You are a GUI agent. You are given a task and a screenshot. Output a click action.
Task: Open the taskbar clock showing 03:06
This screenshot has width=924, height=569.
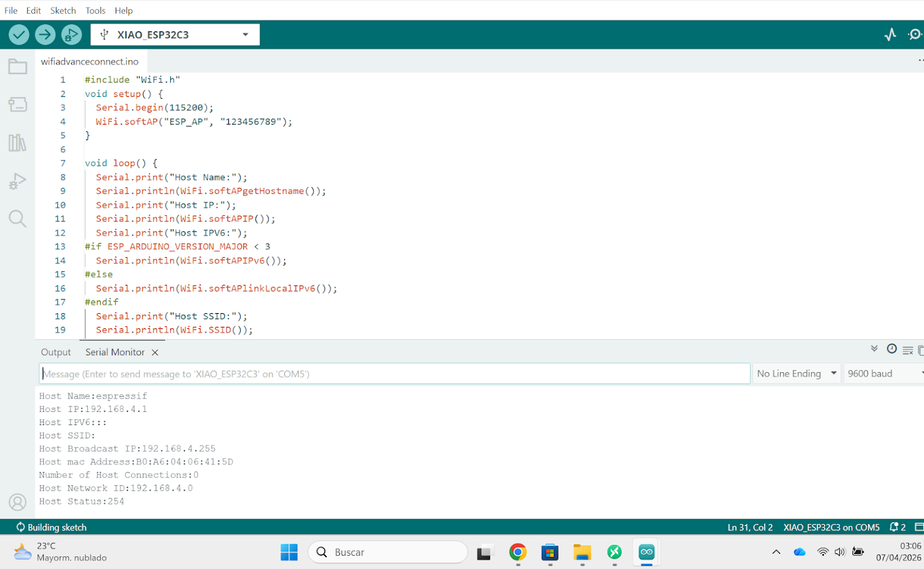coord(898,552)
